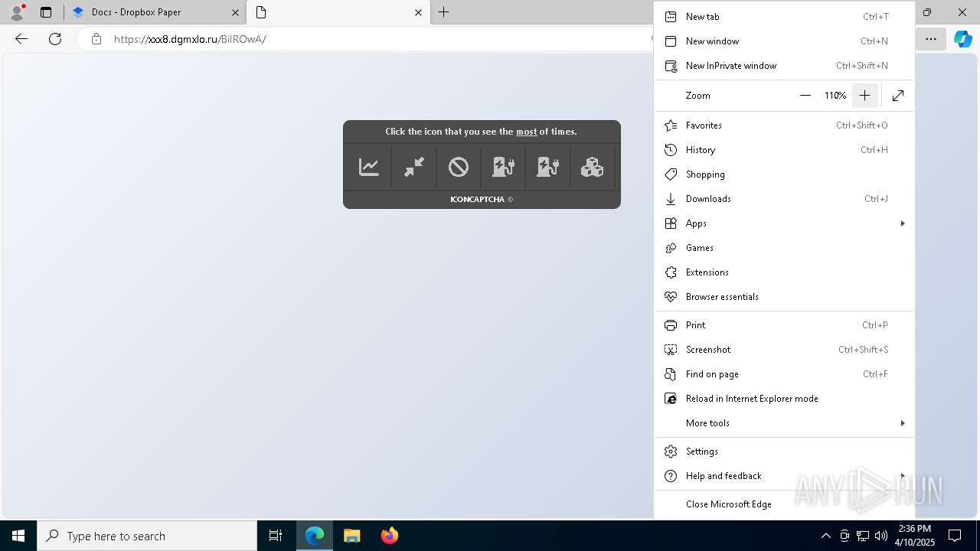Expand the Apps submenu
This screenshot has width=980, height=551.
[785, 223]
